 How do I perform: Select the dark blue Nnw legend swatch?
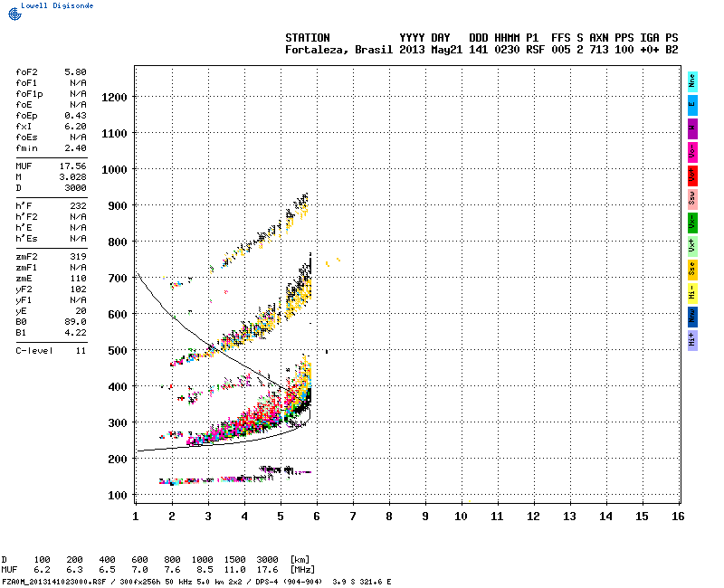tap(692, 318)
